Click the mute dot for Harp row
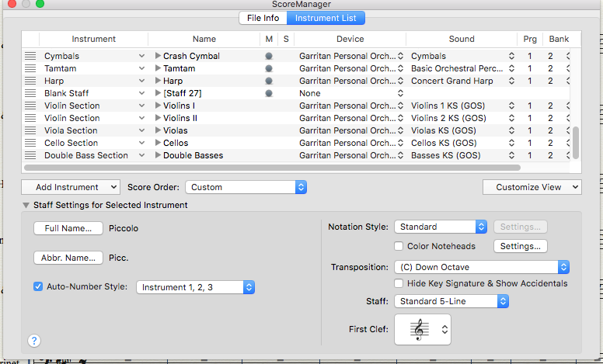 click(x=269, y=81)
